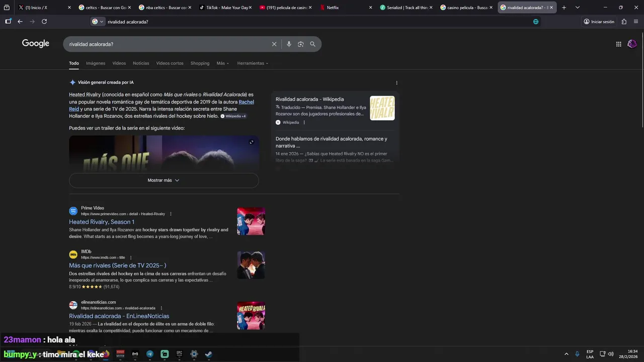Switch to the YouTube pelicula de casino tab
Viewport: 644px width, 362px height.
(286, 8)
